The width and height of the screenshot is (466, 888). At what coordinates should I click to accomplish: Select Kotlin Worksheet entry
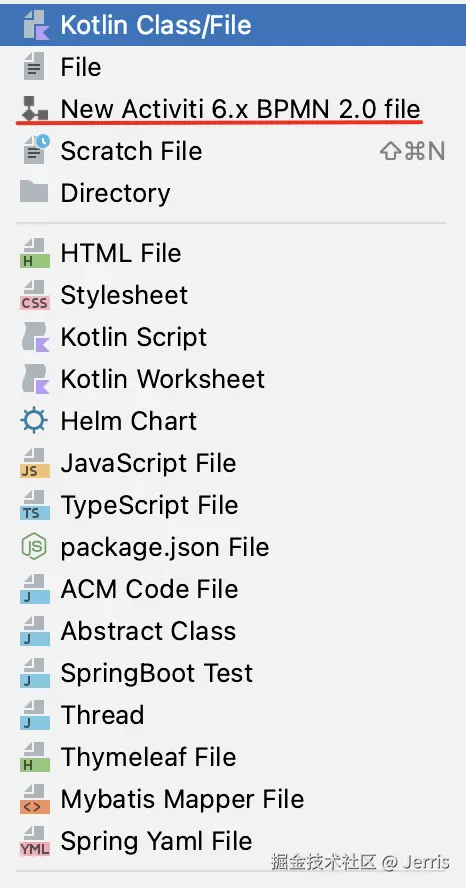pyautogui.click(x=233, y=379)
